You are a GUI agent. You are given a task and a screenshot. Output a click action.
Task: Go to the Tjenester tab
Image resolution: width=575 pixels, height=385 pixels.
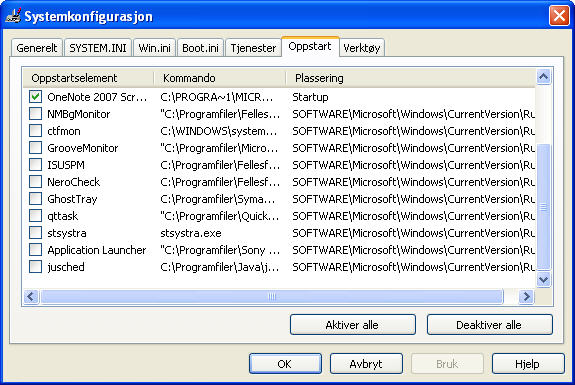click(253, 48)
